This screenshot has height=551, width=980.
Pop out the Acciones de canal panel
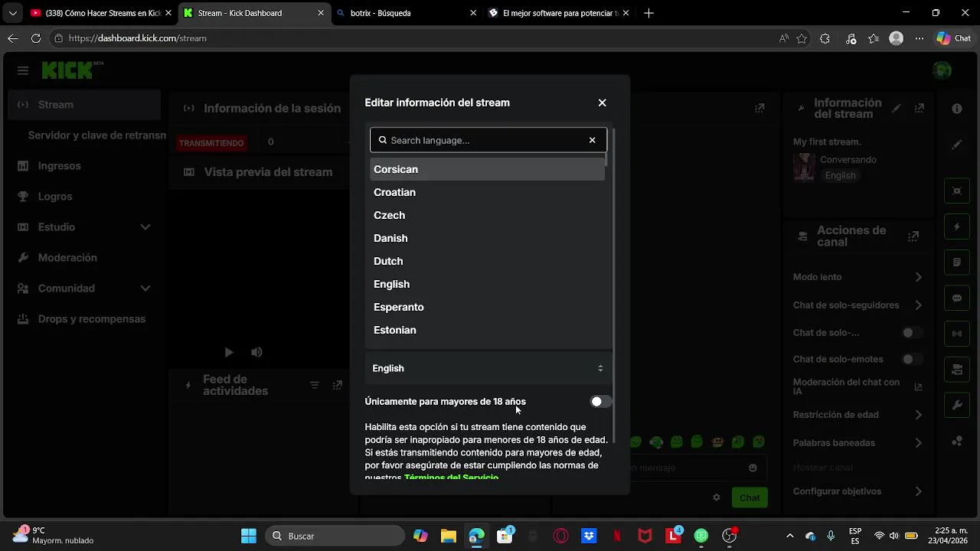point(913,236)
